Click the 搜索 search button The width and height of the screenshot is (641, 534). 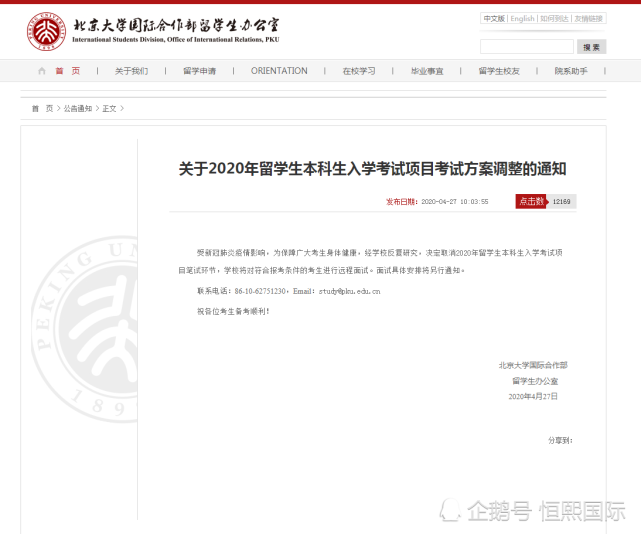[x=592, y=47]
